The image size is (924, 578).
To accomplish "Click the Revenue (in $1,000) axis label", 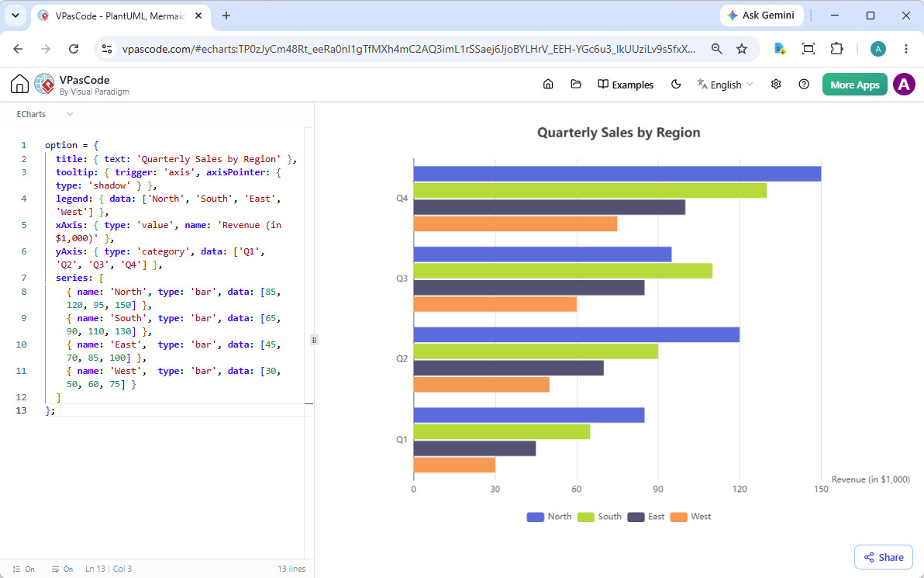I will click(871, 479).
